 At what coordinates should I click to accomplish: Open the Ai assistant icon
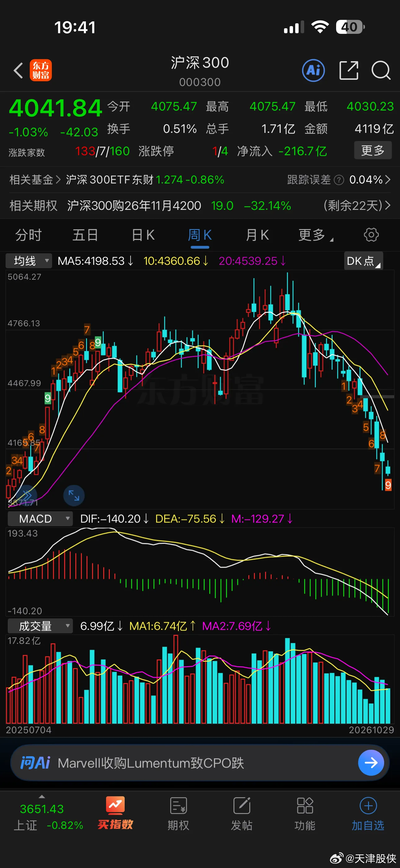[x=313, y=70]
